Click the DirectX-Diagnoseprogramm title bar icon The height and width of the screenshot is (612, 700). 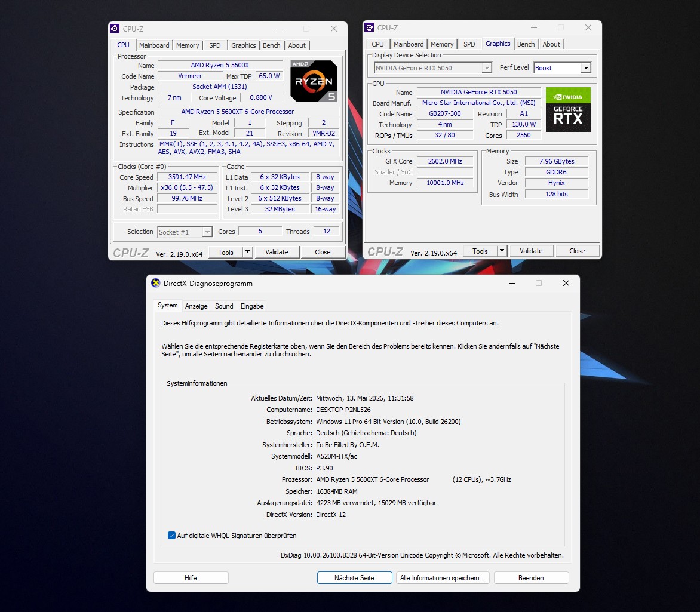[x=156, y=283]
